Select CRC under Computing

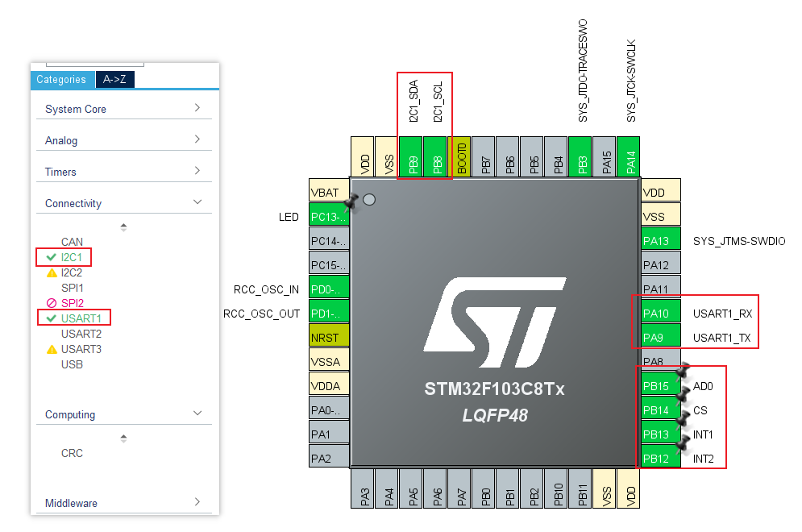(x=72, y=453)
